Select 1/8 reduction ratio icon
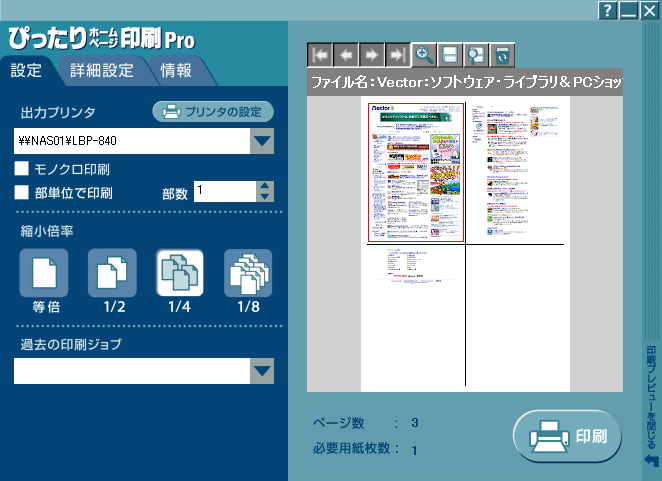662x481 pixels. coord(248,273)
